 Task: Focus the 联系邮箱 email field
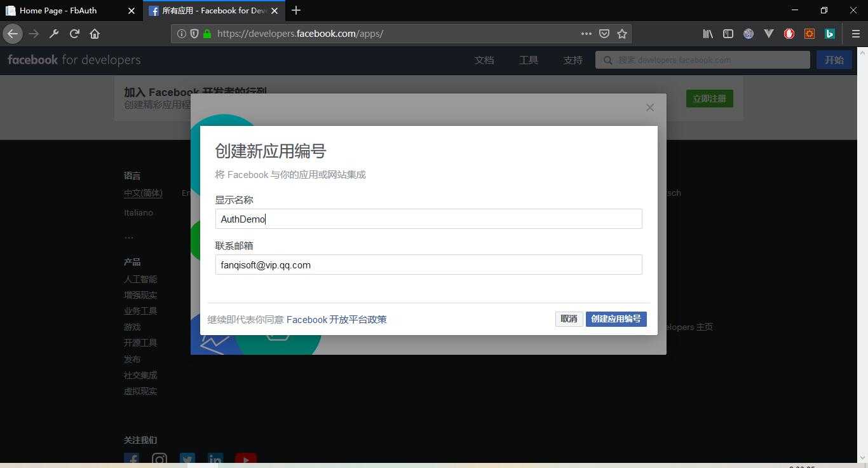(x=428, y=265)
